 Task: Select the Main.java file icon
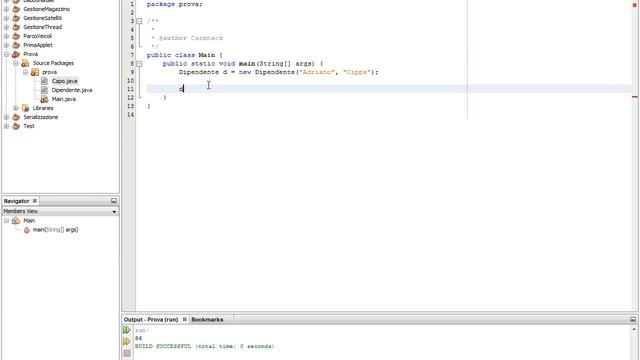44,99
